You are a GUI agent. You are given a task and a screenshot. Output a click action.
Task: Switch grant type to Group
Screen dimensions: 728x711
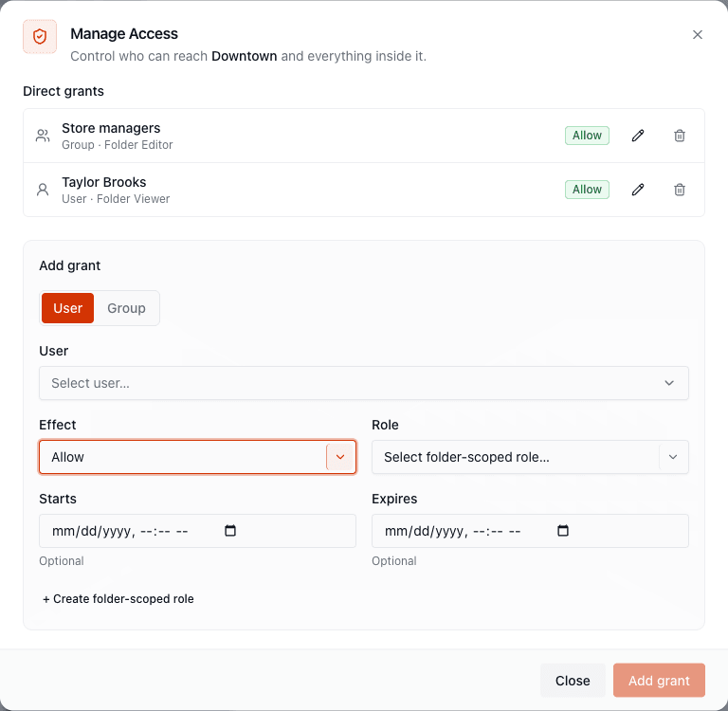126,308
